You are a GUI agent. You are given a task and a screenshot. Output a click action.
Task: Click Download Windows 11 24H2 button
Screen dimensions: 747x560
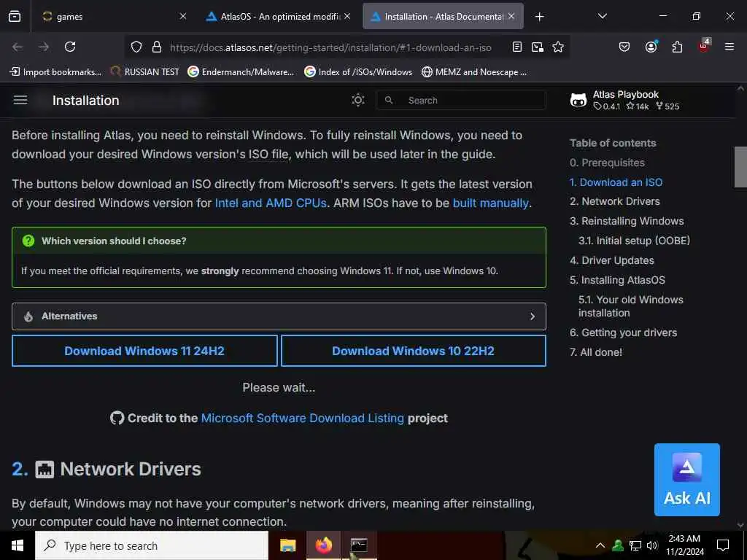coord(144,351)
